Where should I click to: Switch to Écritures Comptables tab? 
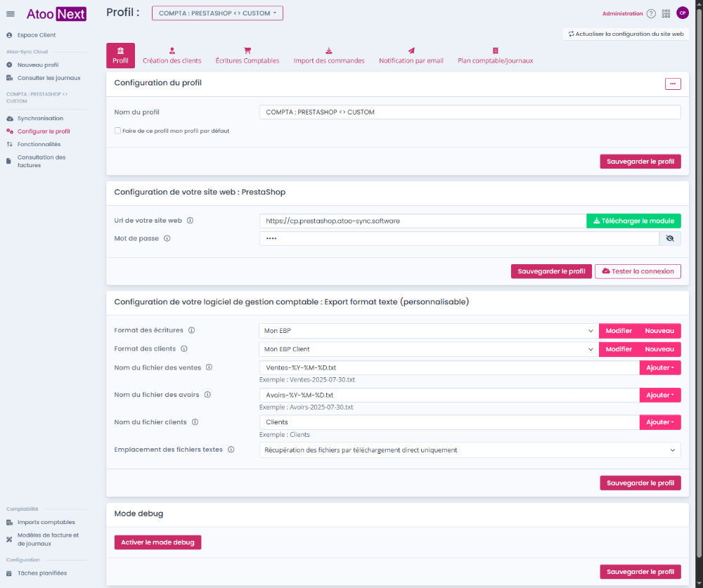click(x=247, y=55)
